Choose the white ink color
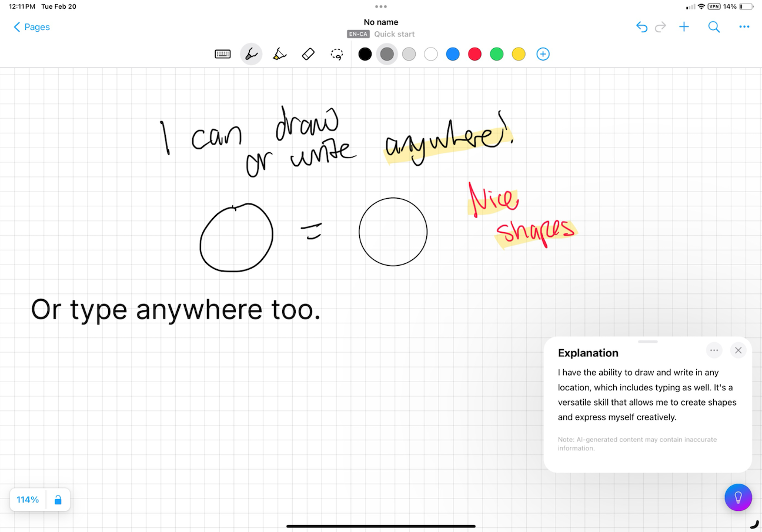 [x=431, y=54]
